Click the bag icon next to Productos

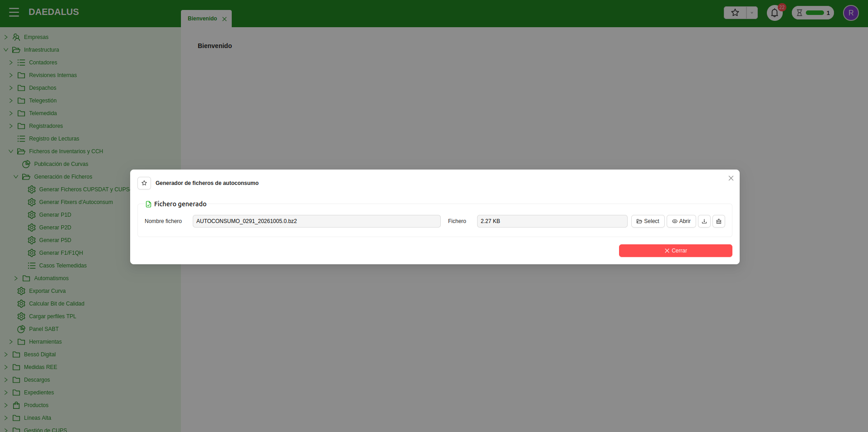click(16, 405)
